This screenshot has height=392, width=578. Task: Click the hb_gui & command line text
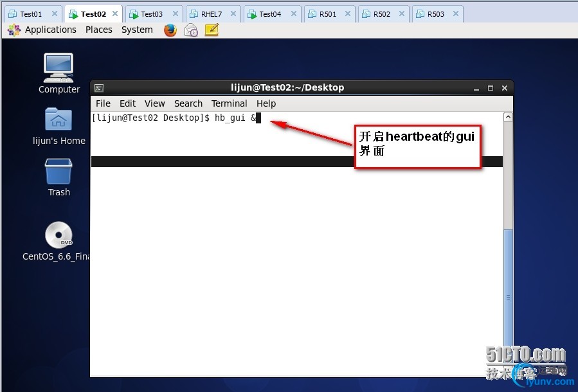tap(235, 118)
